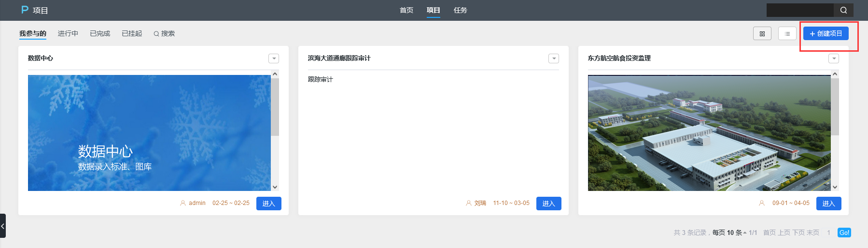This screenshot has height=248, width=868.
Task: Filter projects by 已完成
Action: click(100, 33)
